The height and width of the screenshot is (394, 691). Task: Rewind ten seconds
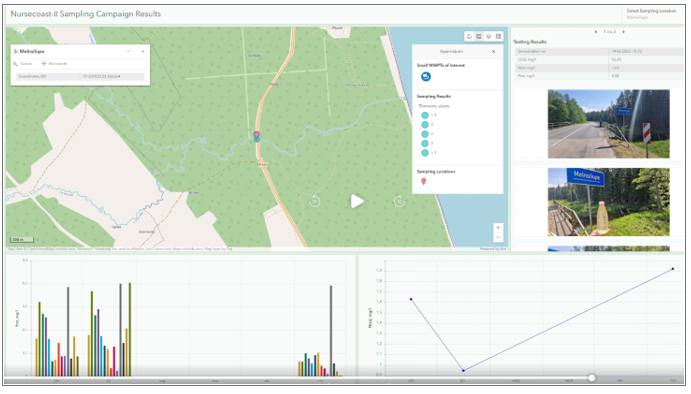(314, 201)
